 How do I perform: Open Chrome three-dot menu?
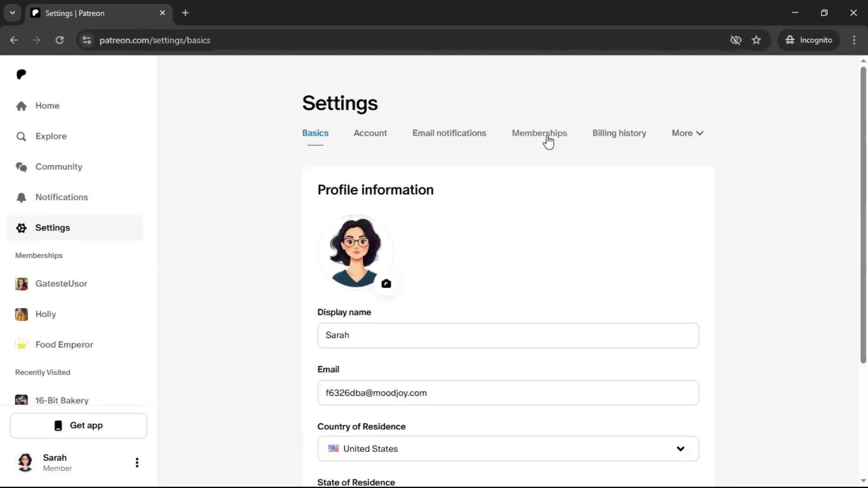[854, 40]
